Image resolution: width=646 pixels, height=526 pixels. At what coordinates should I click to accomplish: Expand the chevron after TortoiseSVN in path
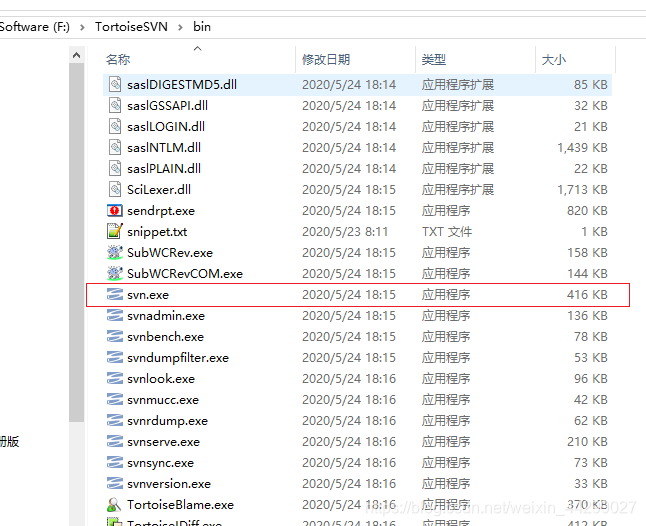(180, 27)
